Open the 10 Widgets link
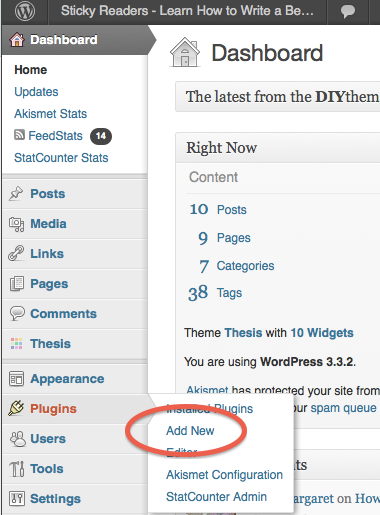 point(322,333)
